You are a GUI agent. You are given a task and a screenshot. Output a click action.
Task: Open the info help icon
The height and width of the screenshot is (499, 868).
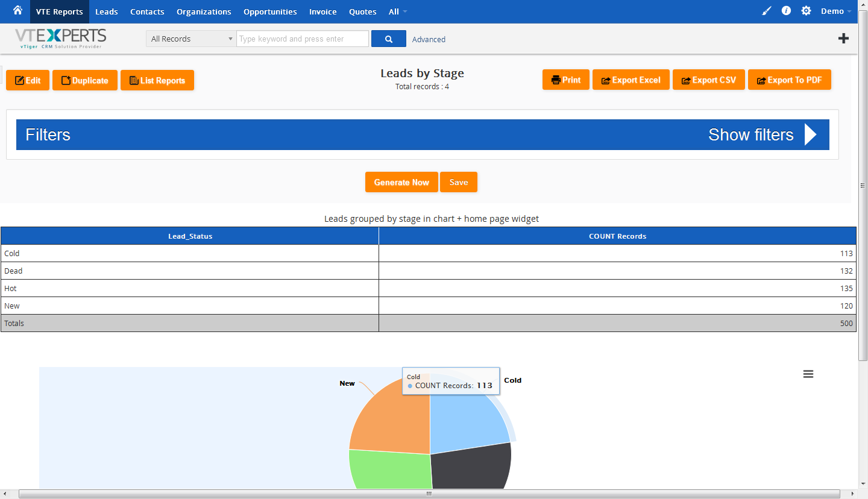[786, 11]
